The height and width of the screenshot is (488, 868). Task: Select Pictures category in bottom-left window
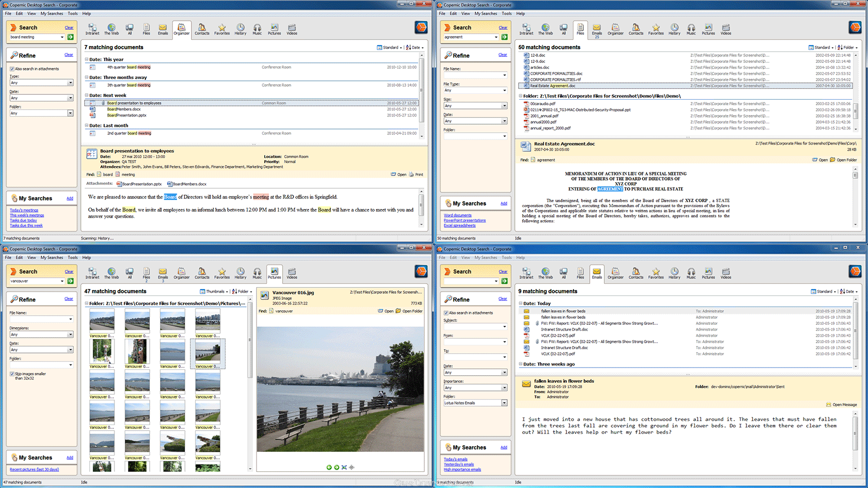275,273
